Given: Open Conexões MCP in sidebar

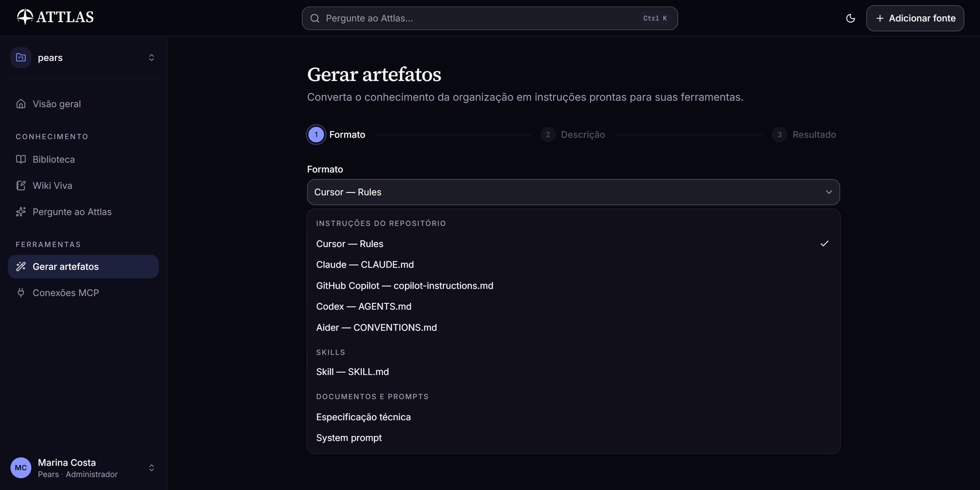Looking at the screenshot, I should click(83, 293).
